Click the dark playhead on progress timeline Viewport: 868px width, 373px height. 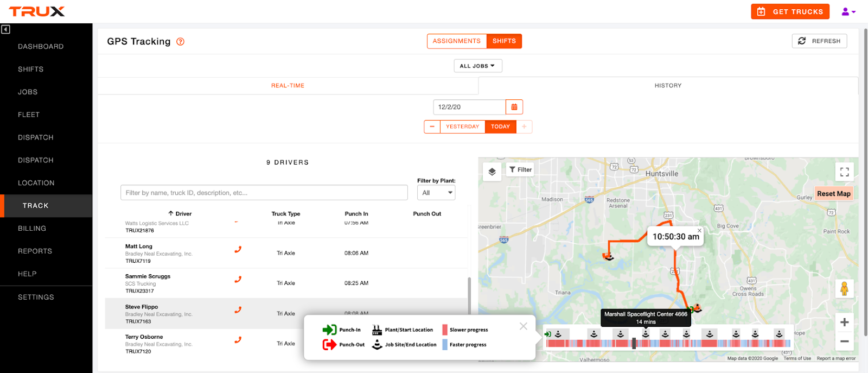[634, 343]
